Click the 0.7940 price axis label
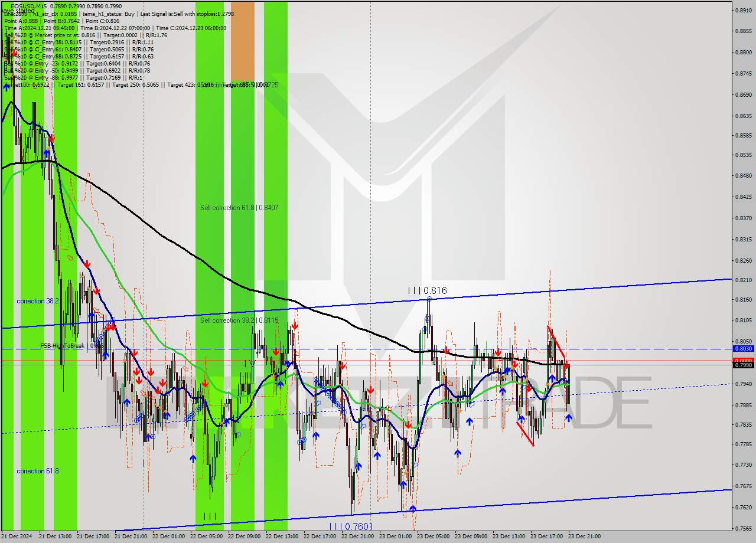 pos(743,384)
